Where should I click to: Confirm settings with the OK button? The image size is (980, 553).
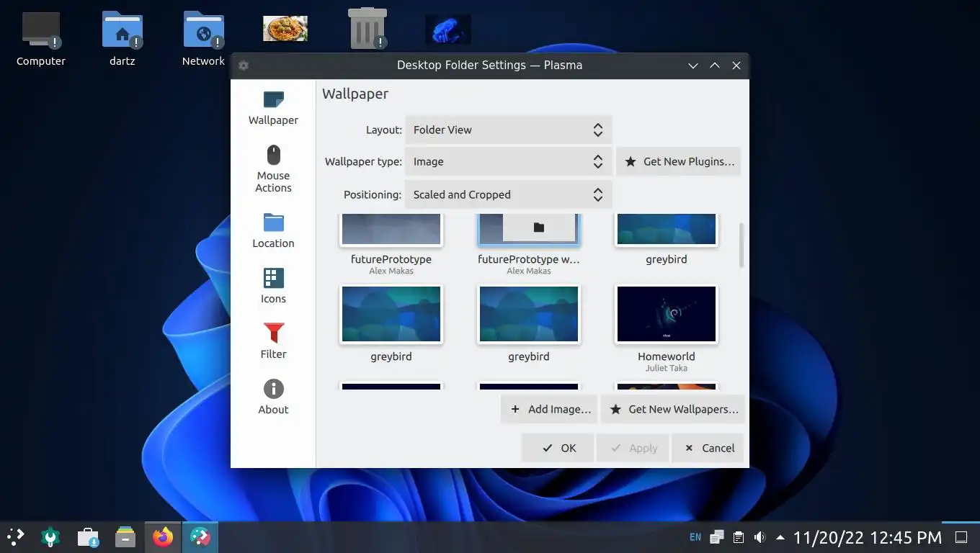point(558,448)
